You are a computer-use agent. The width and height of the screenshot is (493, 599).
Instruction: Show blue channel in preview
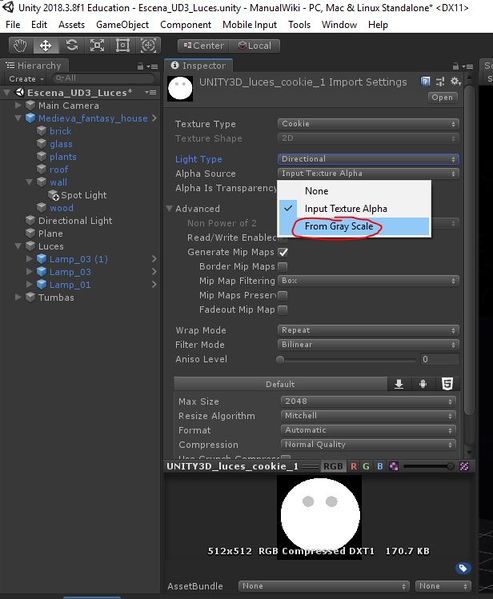[380, 466]
